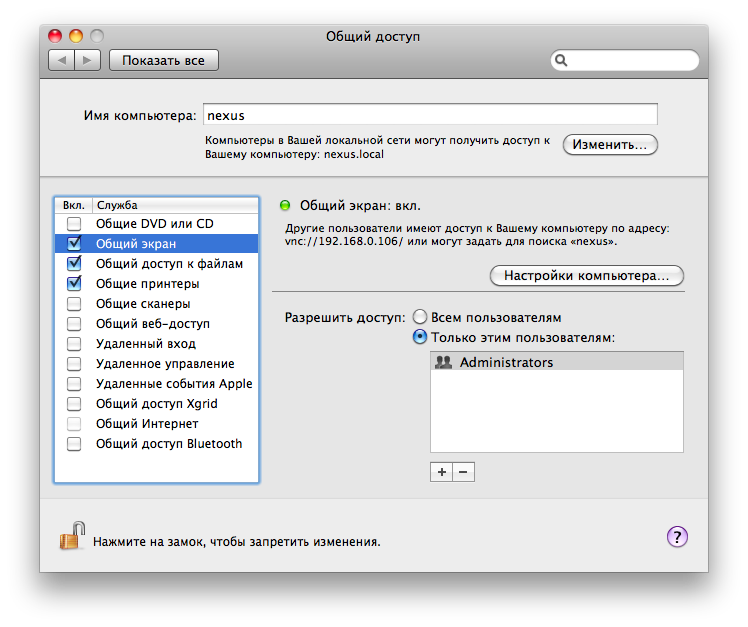Enable the Удаленное управление checkbox
This screenshot has height=627, width=748.
[74, 364]
